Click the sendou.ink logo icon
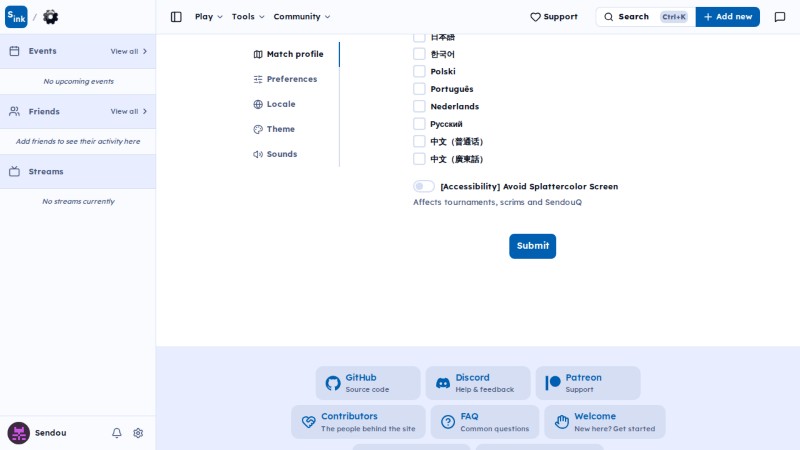The height and width of the screenshot is (450, 800). pos(16,17)
